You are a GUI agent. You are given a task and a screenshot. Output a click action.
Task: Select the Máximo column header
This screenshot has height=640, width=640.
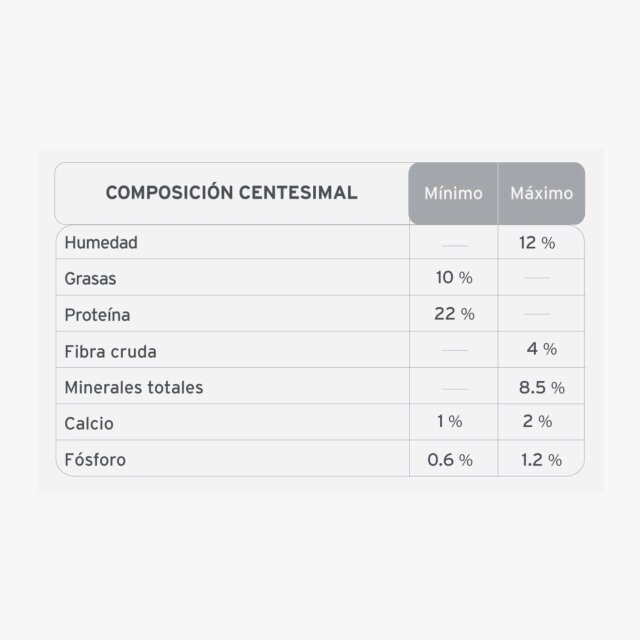(x=541, y=193)
